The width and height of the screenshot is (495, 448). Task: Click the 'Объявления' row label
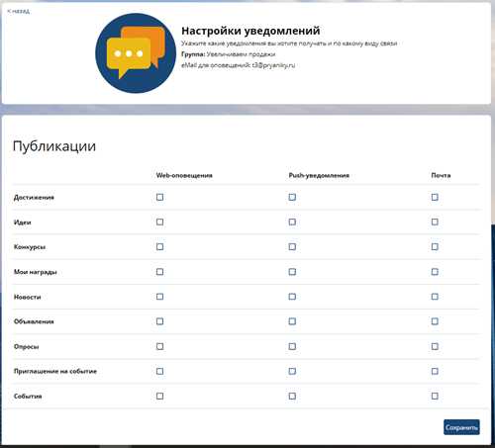tap(34, 321)
